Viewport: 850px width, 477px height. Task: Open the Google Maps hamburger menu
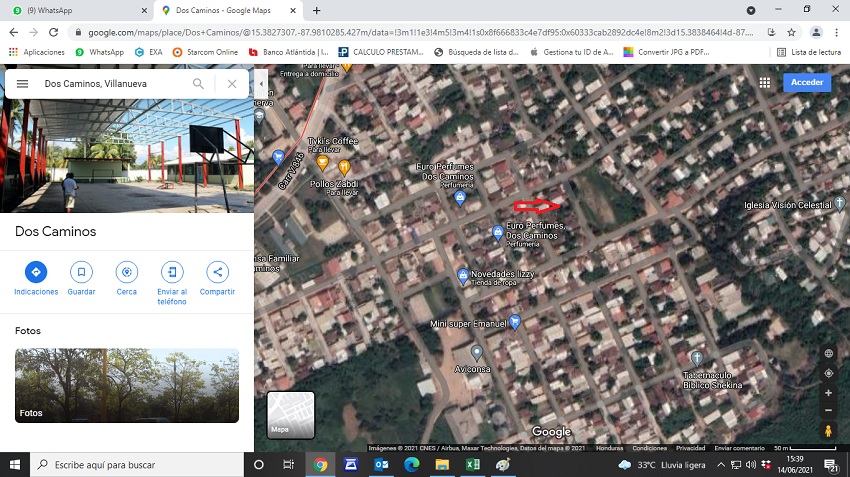(22, 84)
